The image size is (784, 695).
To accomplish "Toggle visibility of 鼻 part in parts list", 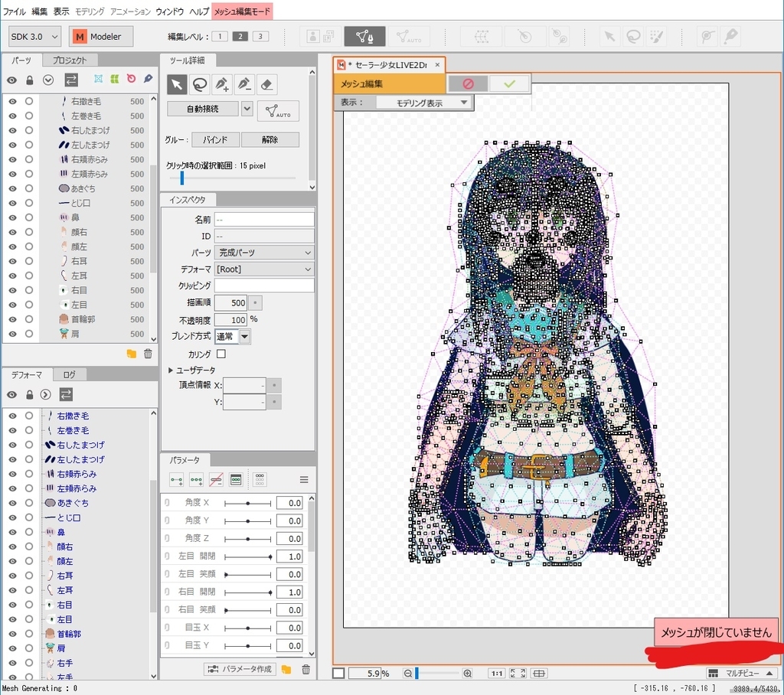I will 12,217.
